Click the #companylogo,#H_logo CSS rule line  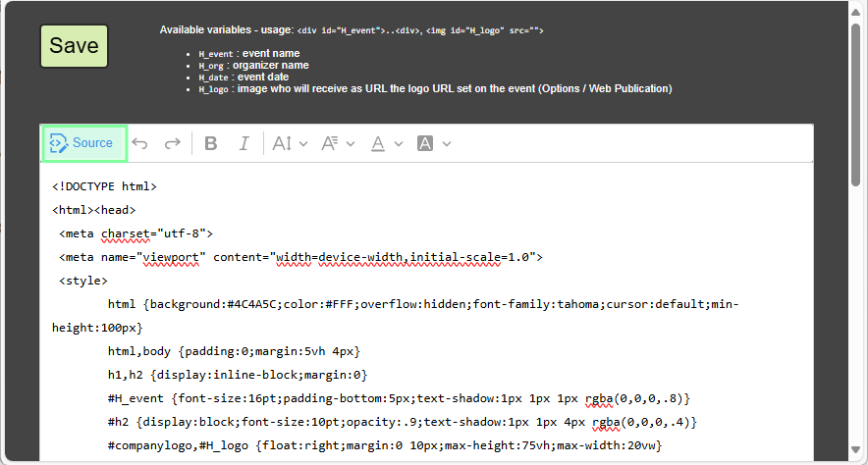point(384,445)
